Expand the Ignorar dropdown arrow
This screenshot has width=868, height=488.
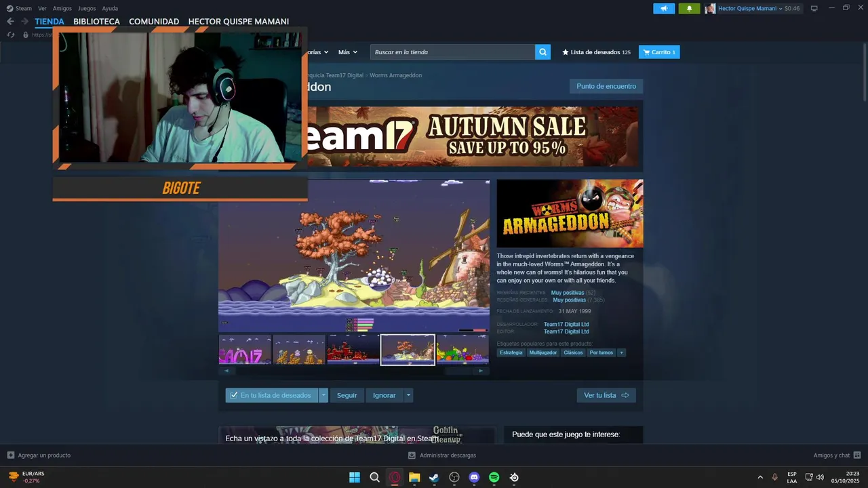(x=408, y=395)
